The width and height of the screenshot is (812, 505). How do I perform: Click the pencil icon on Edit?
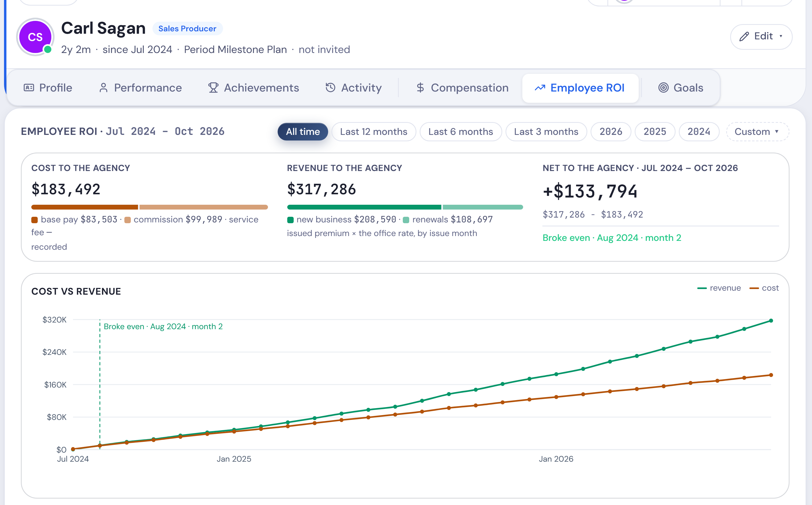coord(744,36)
